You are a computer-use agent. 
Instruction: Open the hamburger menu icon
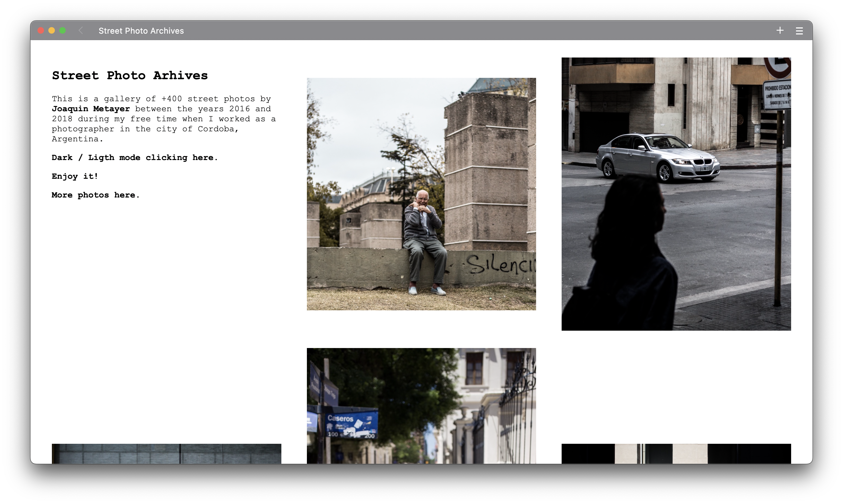click(x=799, y=31)
